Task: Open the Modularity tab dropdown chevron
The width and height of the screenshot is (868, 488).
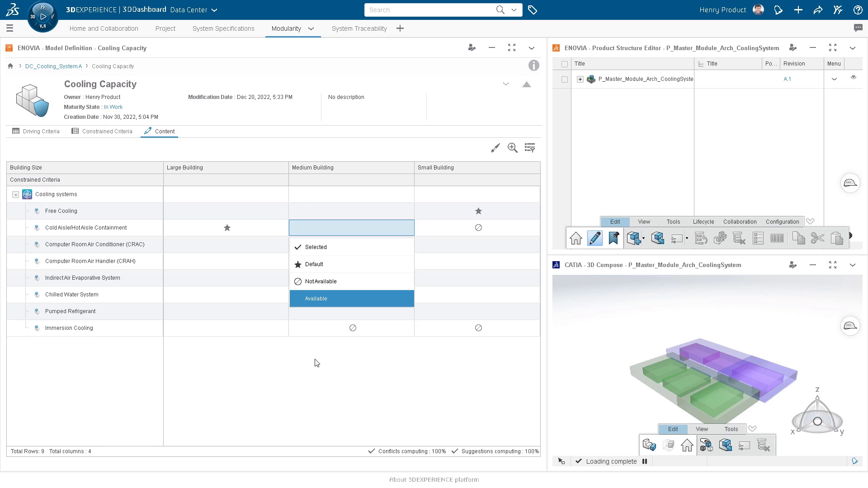Action: [x=311, y=28]
